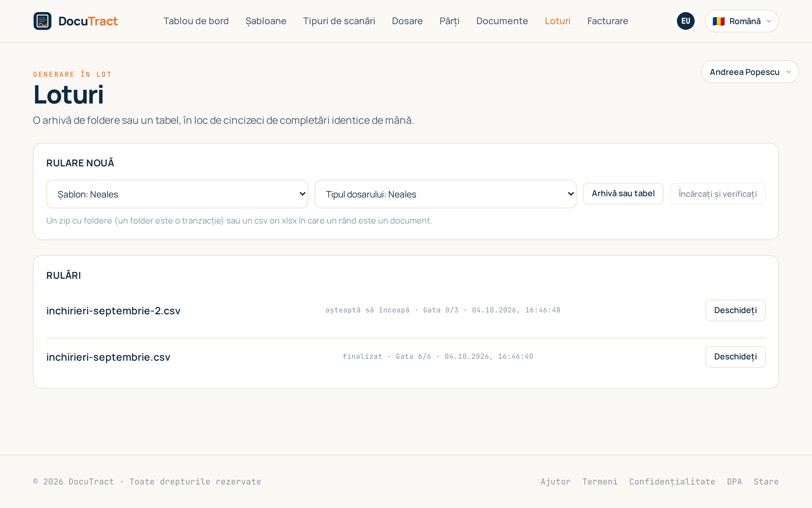Open the Română language dropdown

[x=742, y=21]
